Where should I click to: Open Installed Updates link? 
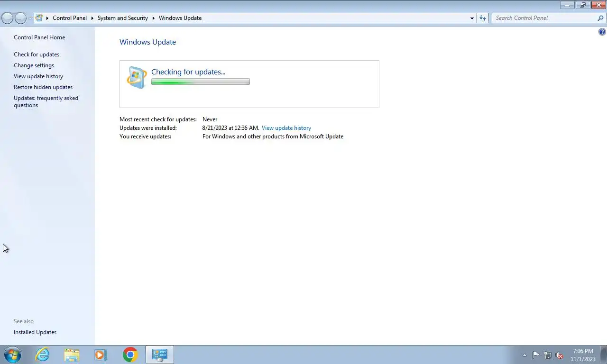point(35,332)
